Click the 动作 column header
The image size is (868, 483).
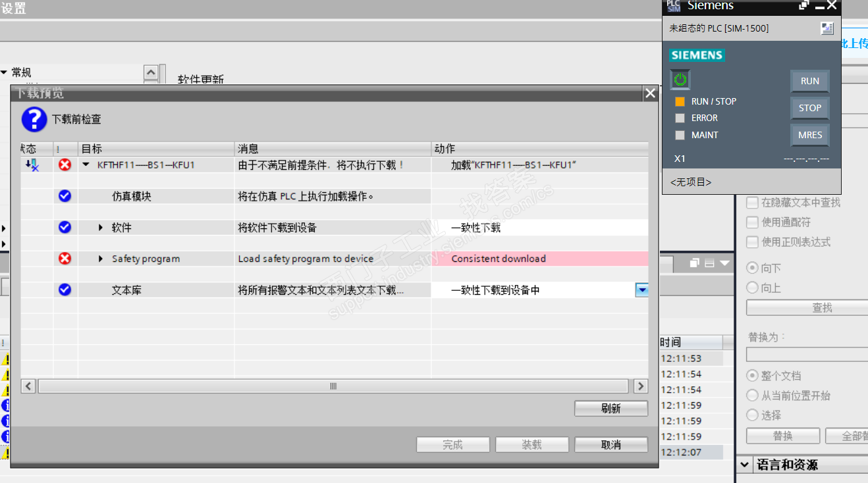click(x=540, y=149)
